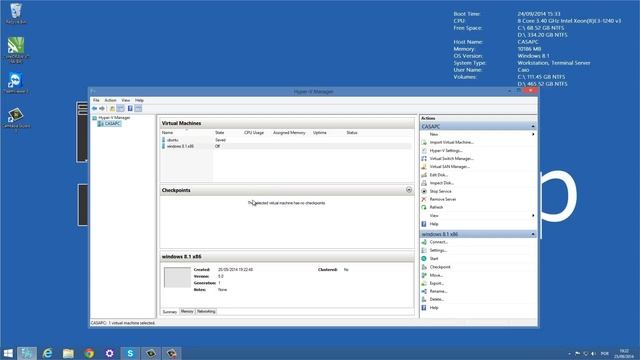This screenshot has height=360, width=640.
Task: Open Help under windows 8.1 x86 actions
Action: 434,308
